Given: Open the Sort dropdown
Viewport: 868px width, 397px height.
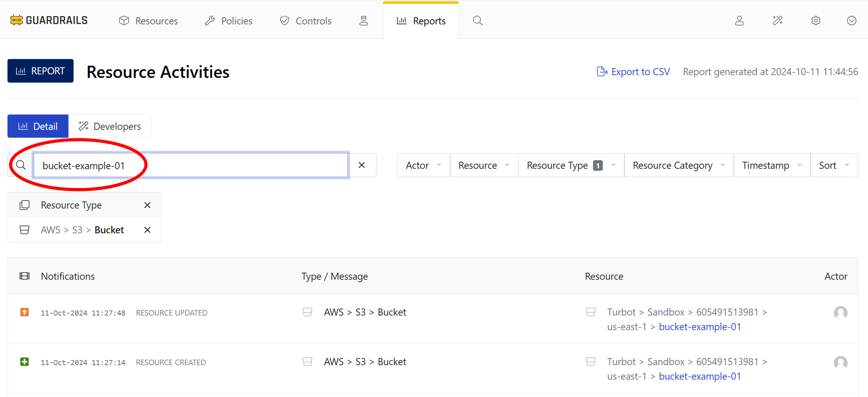Looking at the screenshot, I should 834,165.
